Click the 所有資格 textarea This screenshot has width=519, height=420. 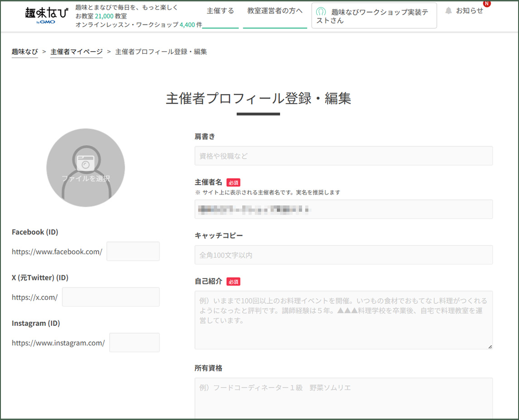pos(343,398)
